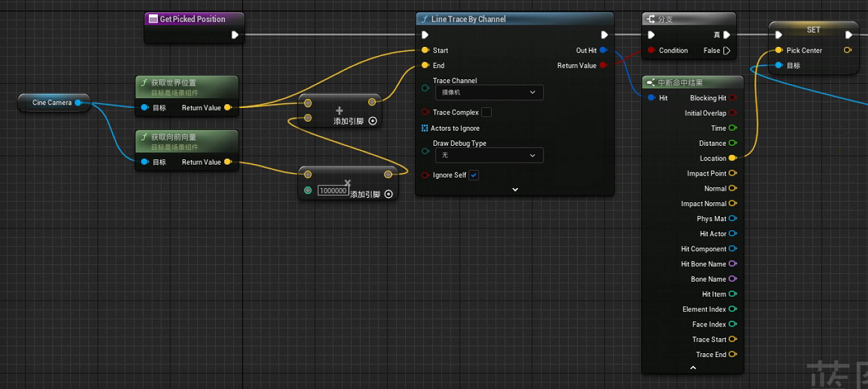Click the Cine Camera output pin
The height and width of the screenshot is (389, 868).
point(78,102)
